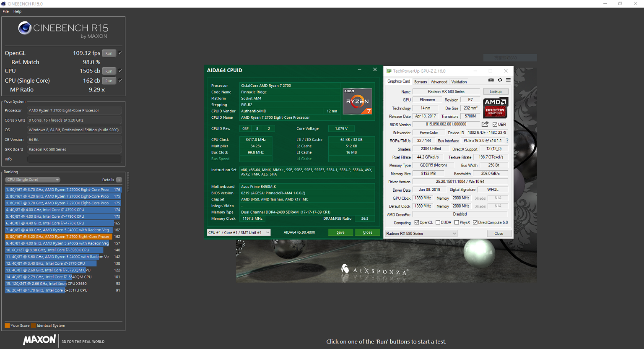Select the highlighted Ryzen 7 2700 ranking row
The image size is (644, 349).
tap(63, 237)
